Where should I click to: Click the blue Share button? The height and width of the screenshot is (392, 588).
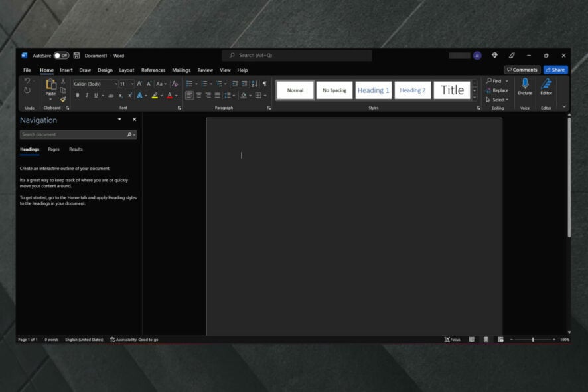555,70
